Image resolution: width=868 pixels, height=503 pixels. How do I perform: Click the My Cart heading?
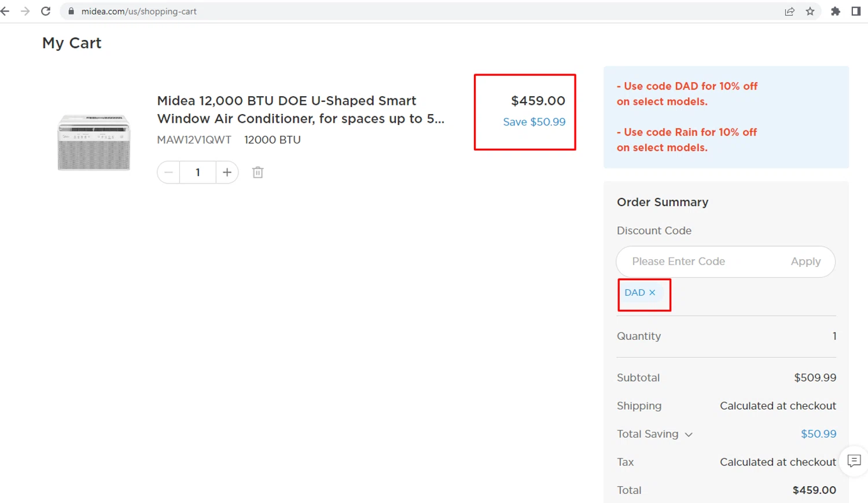tap(72, 43)
